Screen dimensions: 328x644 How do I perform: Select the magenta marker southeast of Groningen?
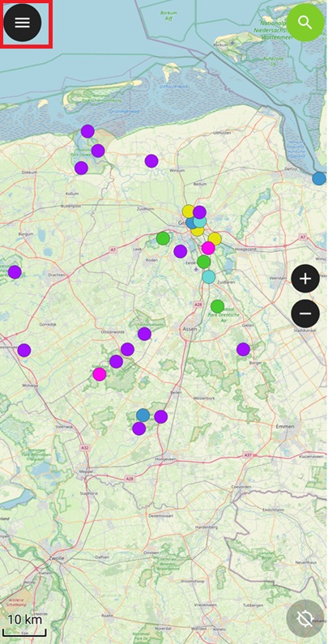click(208, 248)
